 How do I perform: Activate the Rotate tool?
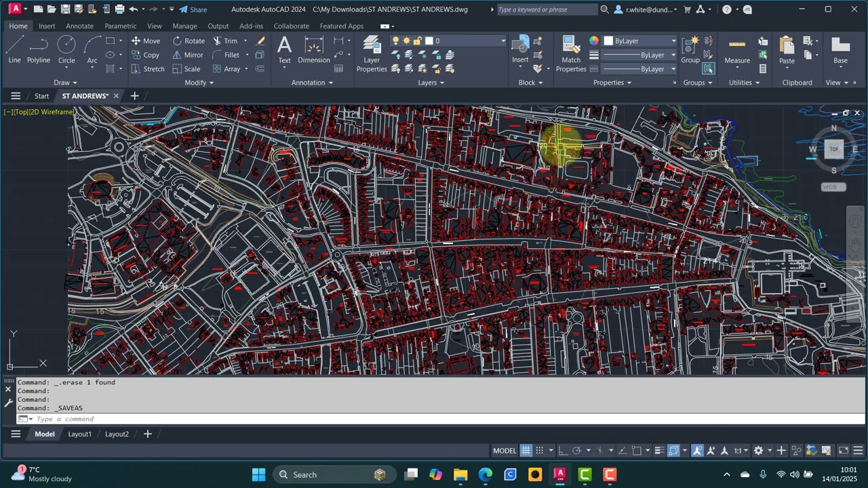tap(188, 41)
